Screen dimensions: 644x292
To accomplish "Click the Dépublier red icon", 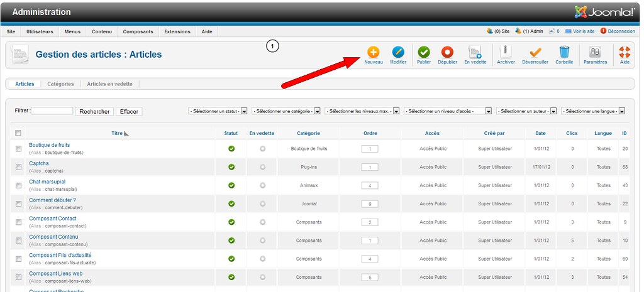I will pos(447,52).
